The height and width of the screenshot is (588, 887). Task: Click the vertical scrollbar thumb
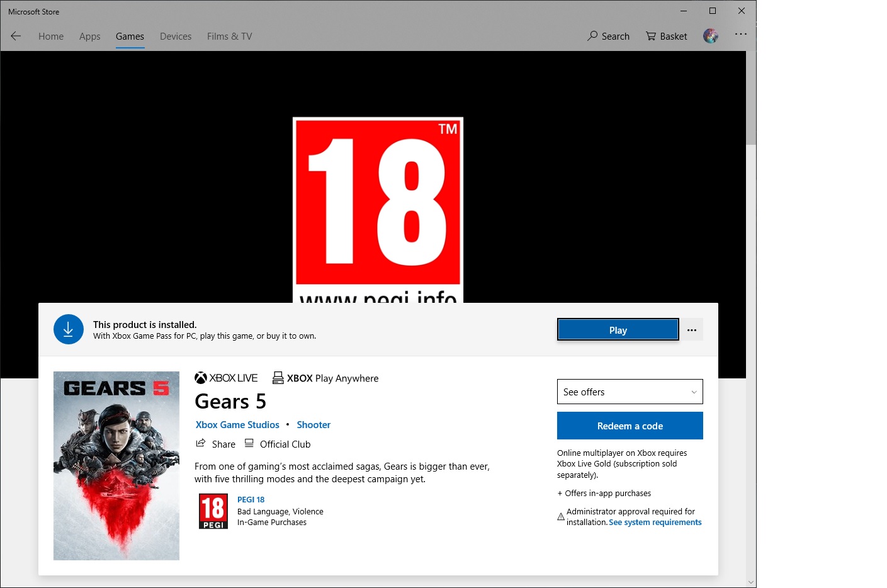tap(751, 98)
